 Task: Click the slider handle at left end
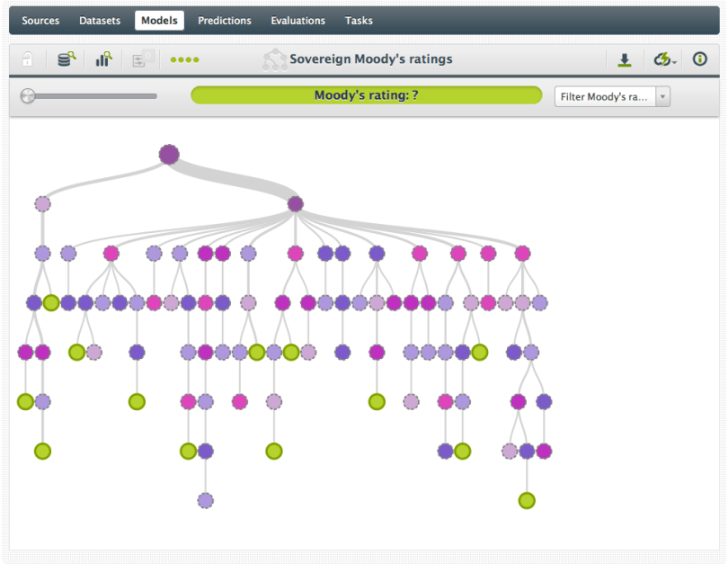[x=28, y=95]
